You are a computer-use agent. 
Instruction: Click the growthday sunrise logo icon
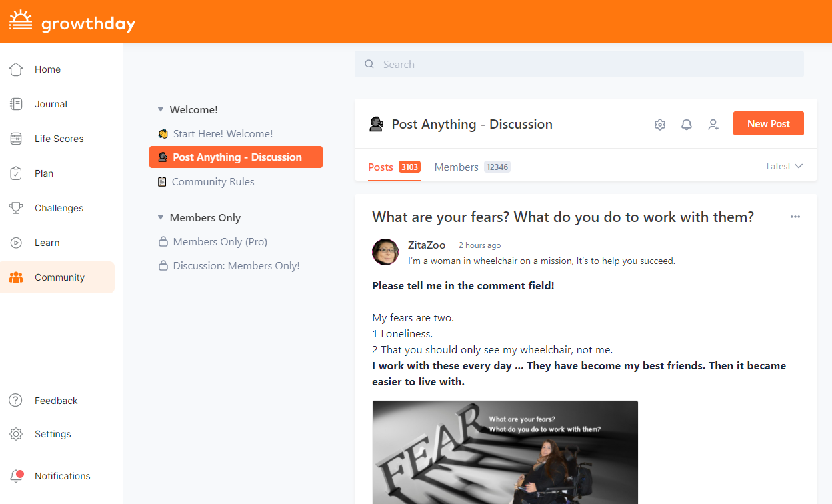point(21,21)
